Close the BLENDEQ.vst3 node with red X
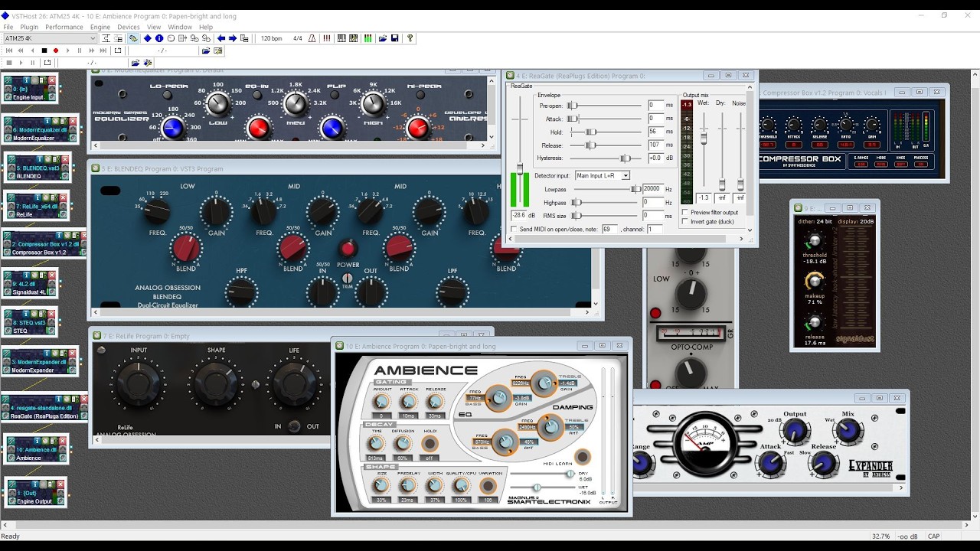The image size is (980, 551). pyautogui.click(x=65, y=159)
